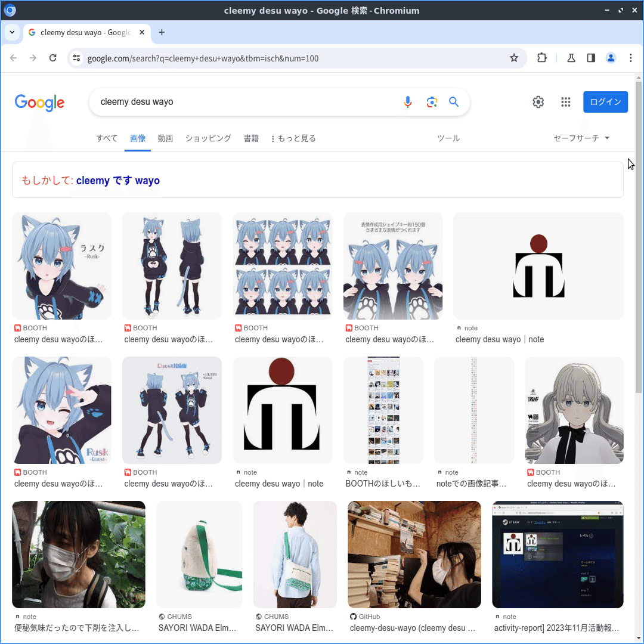Open the Steam profile screenshot thumbnail
The image size is (644, 644).
pyautogui.click(x=558, y=554)
